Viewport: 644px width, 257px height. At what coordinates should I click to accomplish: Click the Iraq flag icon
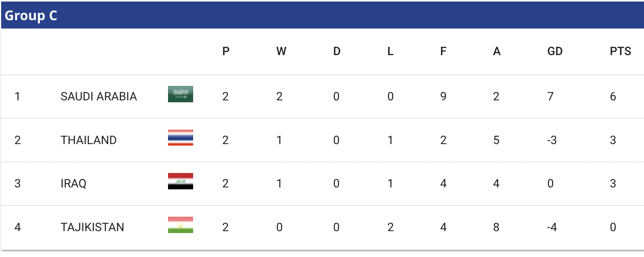point(181,181)
